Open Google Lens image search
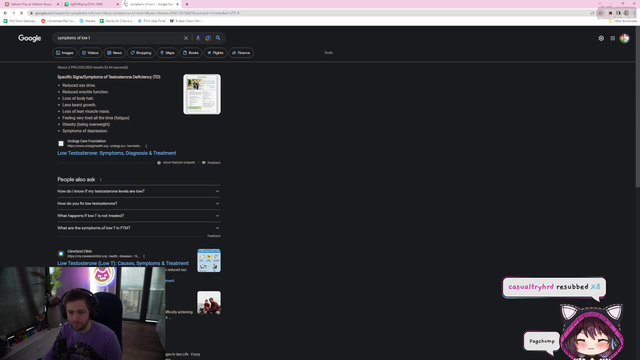Viewport: 640px width, 360px height. tap(208, 38)
